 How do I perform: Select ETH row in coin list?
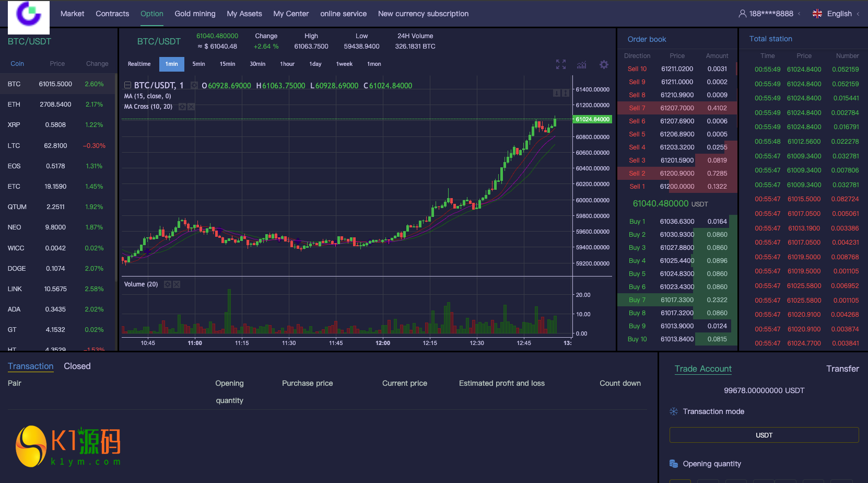tap(57, 105)
